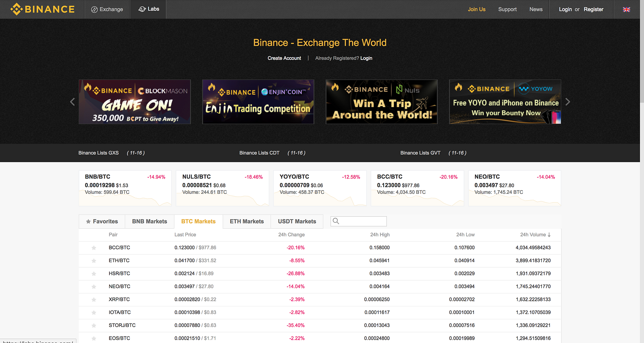The height and width of the screenshot is (343, 644).
Task: Open the BNB/BTC ticker card
Action: tap(125, 188)
